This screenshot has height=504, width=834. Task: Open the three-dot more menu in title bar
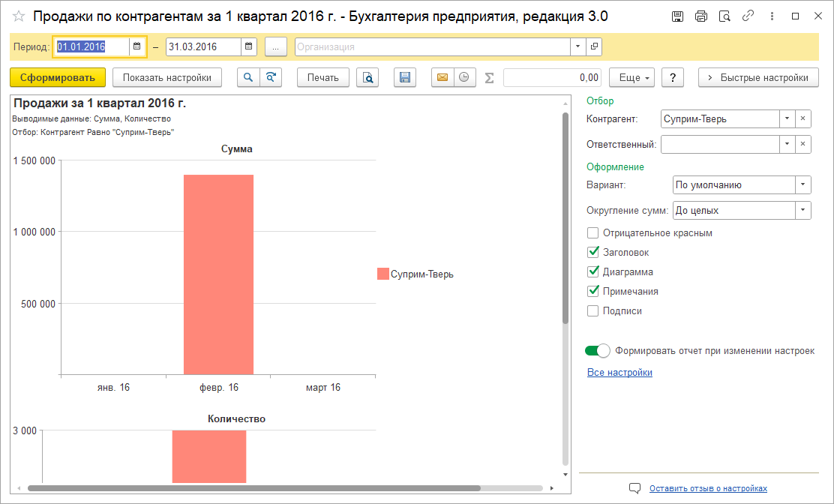(x=772, y=16)
